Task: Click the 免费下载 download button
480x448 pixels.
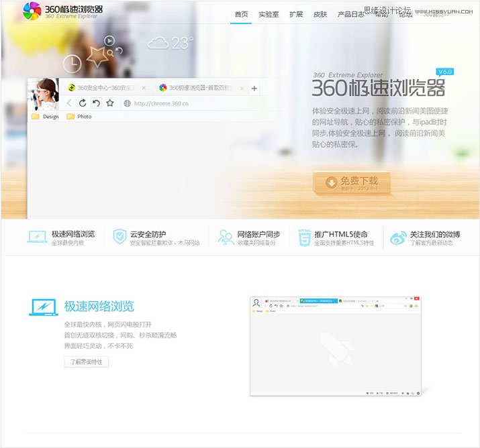Action: tap(352, 183)
